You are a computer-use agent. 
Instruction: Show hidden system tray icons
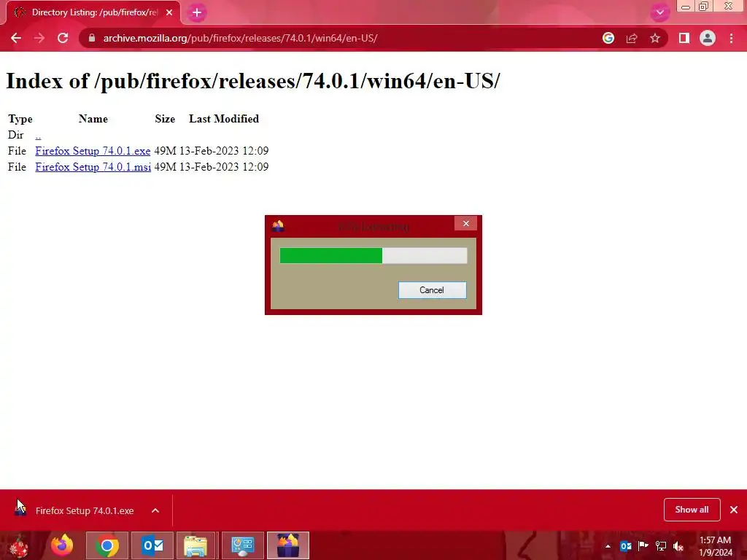pyautogui.click(x=608, y=546)
